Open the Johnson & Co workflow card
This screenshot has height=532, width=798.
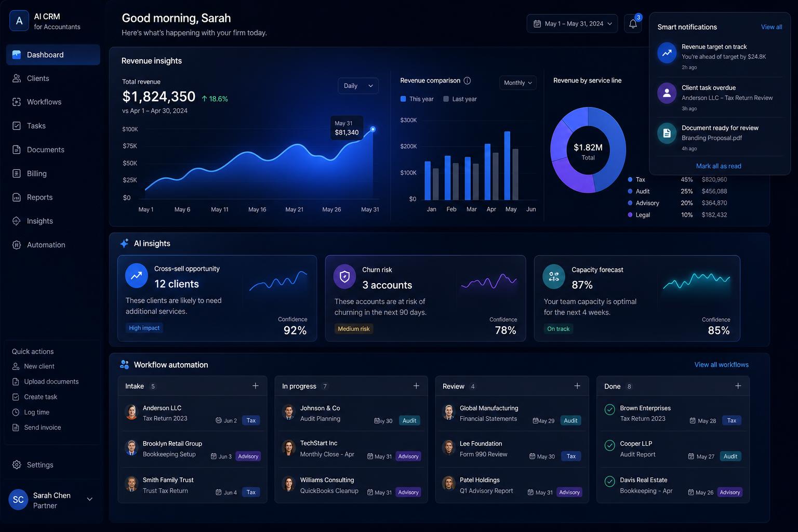(351, 414)
